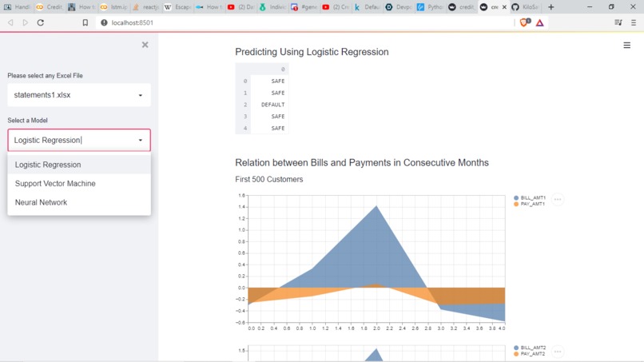
Task: Switch to the Handli tab
Action: (x=18, y=7)
